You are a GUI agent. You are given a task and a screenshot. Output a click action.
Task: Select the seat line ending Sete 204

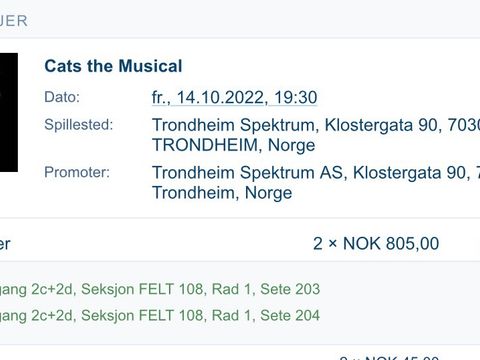tap(160, 315)
